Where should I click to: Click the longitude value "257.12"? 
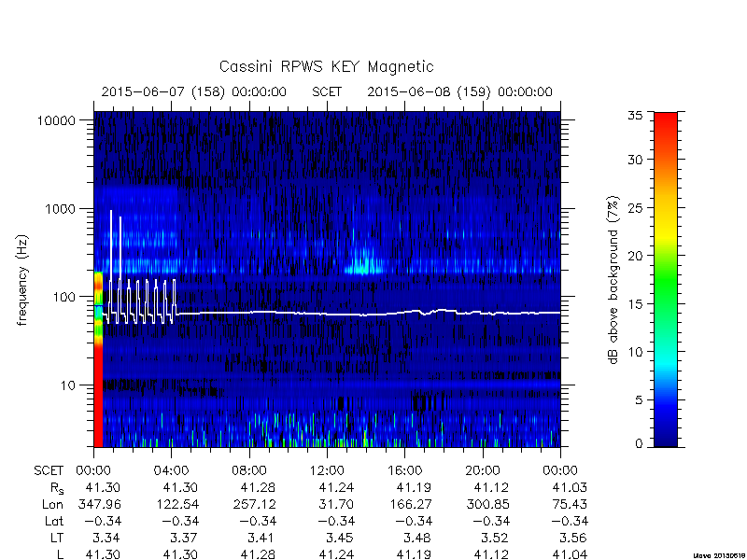(254, 504)
